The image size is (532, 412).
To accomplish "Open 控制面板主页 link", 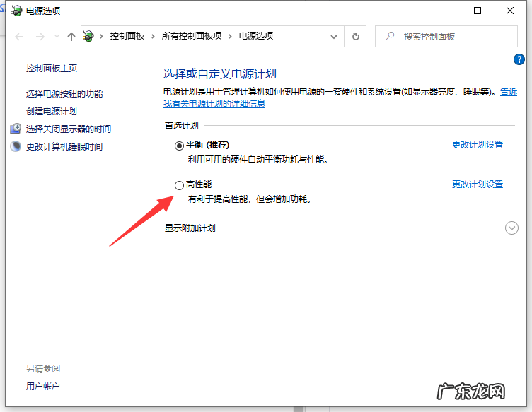I will (x=52, y=69).
